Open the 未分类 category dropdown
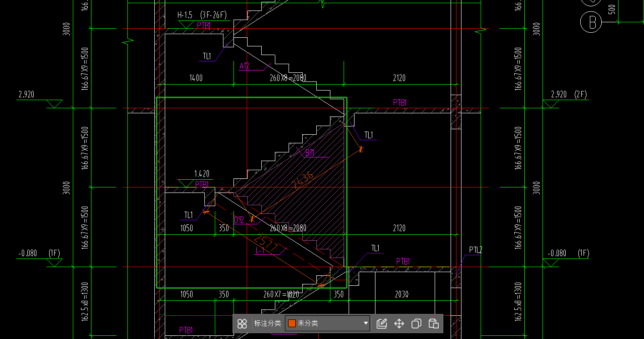The width and height of the screenshot is (644, 339). [x=327, y=324]
